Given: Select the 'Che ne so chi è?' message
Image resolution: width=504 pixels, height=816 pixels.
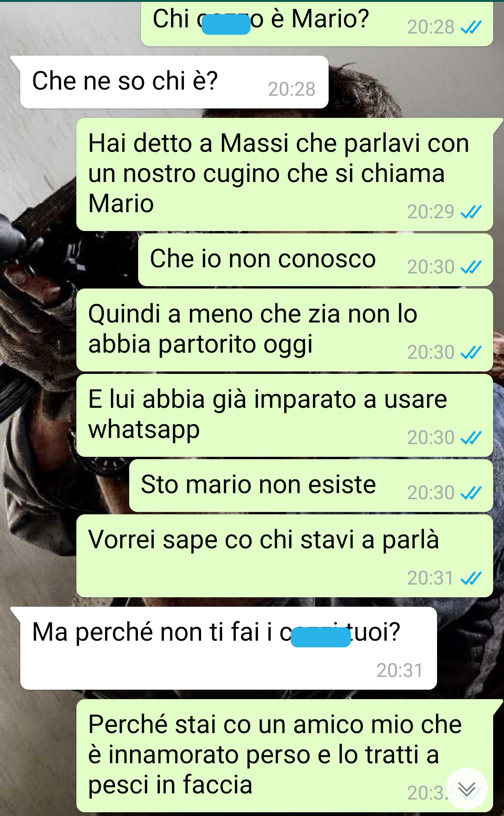Looking at the screenshot, I should (x=174, y=82).
